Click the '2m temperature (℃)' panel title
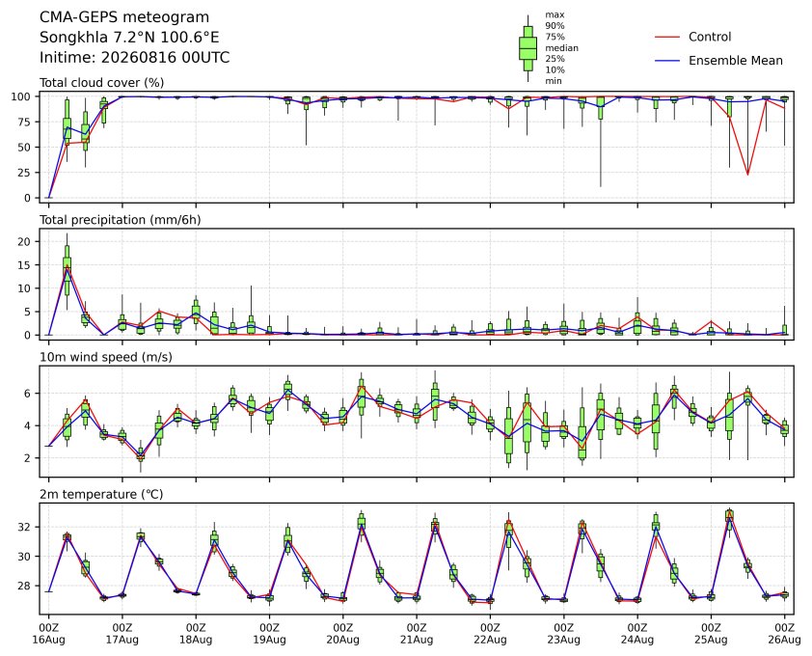Screen dimensions: 812x656 [x=101, y=494]
